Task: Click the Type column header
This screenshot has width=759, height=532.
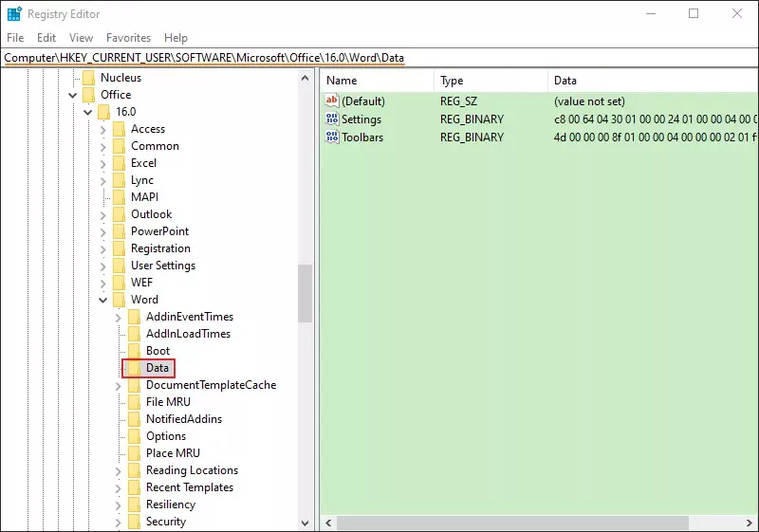Action: (x=491, y=81)
